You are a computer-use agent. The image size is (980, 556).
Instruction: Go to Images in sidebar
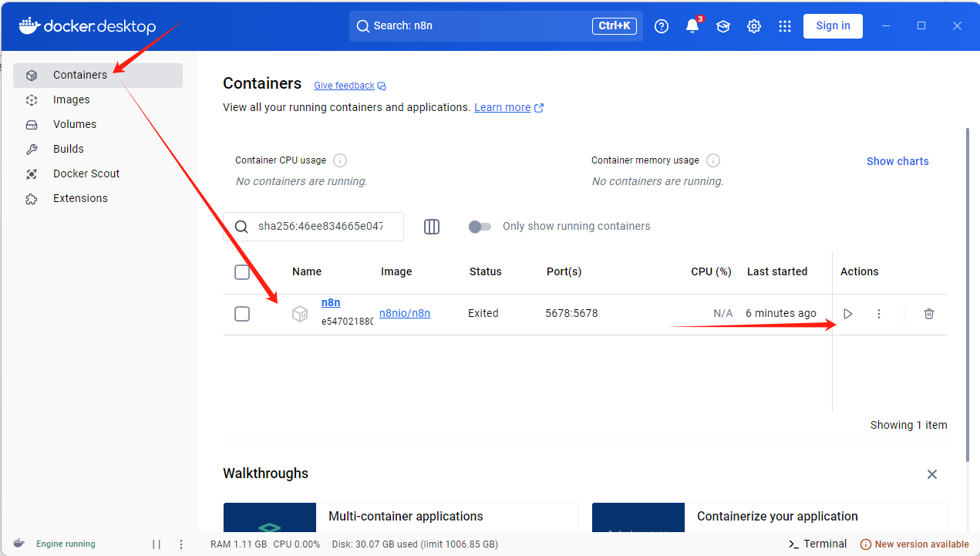point(98,99)
